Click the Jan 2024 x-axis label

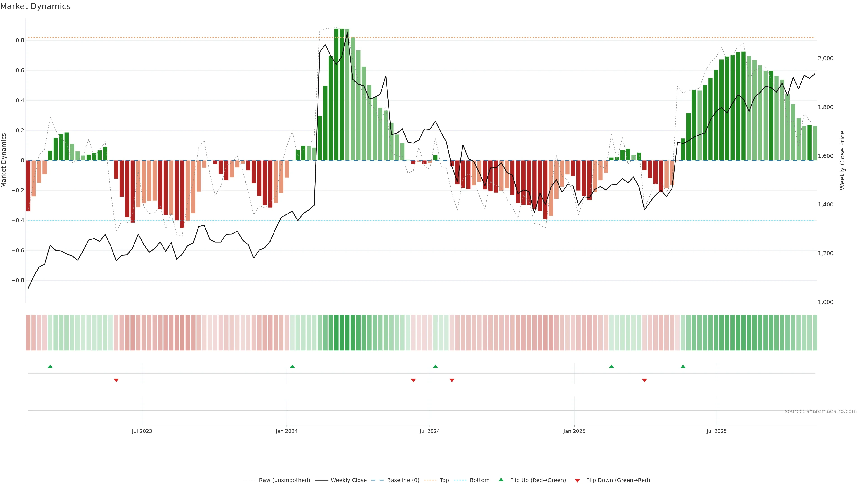(286, 431)
